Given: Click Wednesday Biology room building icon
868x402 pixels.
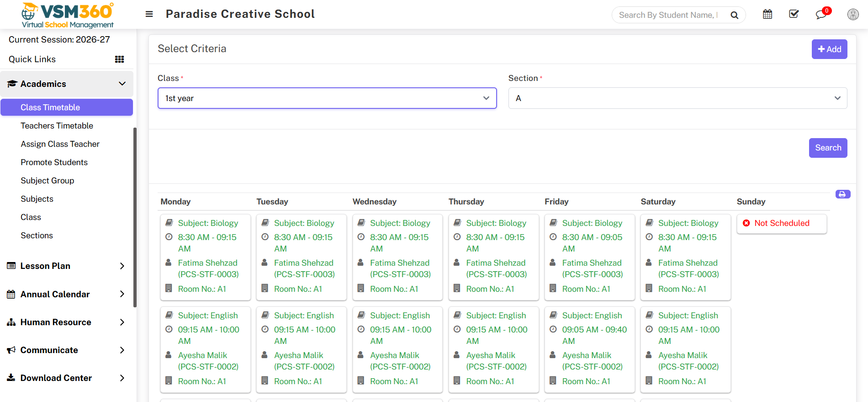Looking at the screenshot, I should (361, 288).
